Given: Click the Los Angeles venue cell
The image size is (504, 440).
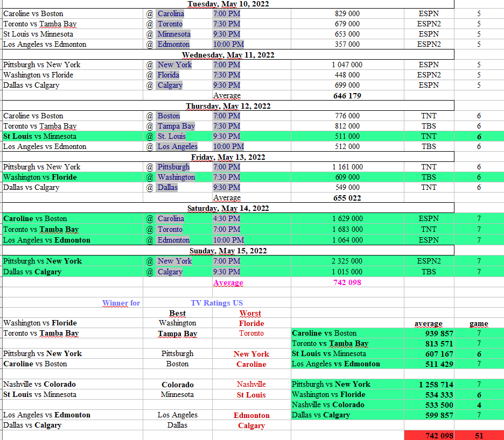Looking at the screenshot, I should tap(177, 146).
